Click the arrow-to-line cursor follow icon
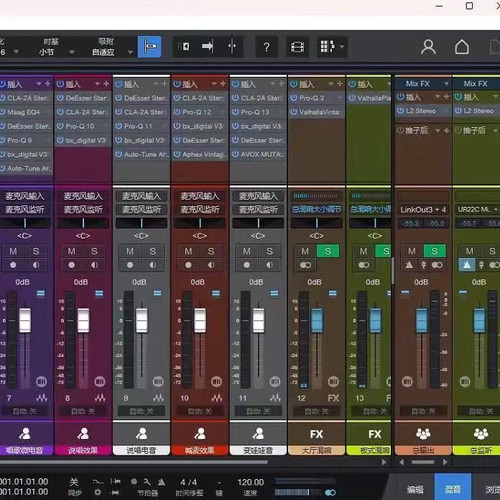500x500 pixels. (208, 46)
